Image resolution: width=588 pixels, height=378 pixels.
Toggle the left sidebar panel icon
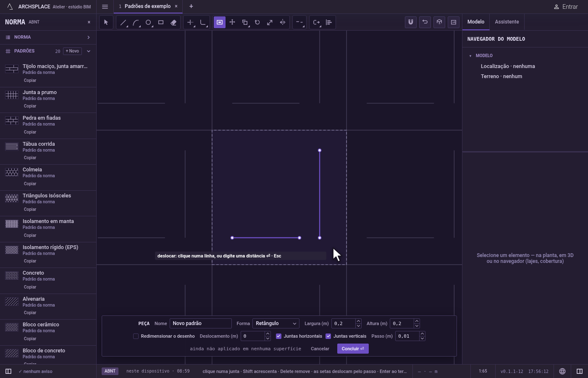tap(8, 371)
